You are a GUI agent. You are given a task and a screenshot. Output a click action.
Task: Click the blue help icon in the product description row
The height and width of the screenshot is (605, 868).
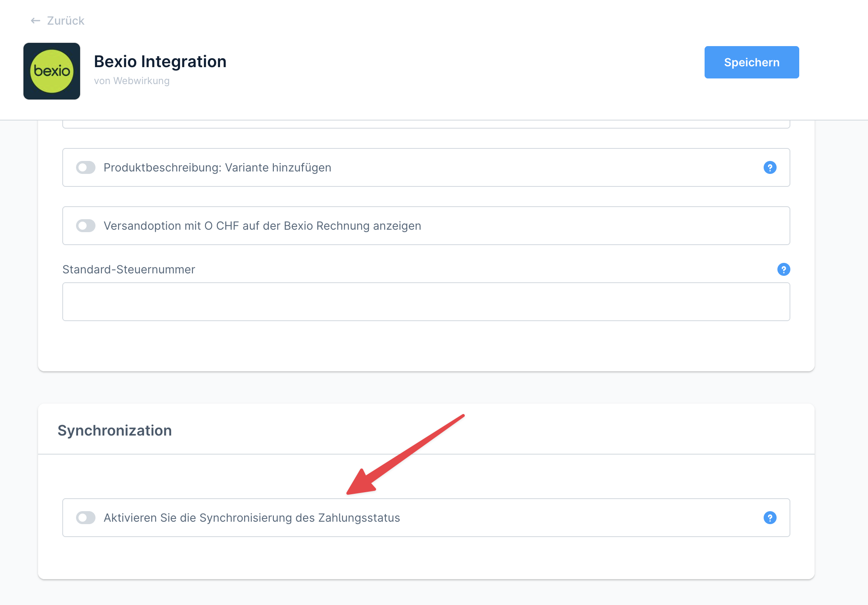pos(770,167)
